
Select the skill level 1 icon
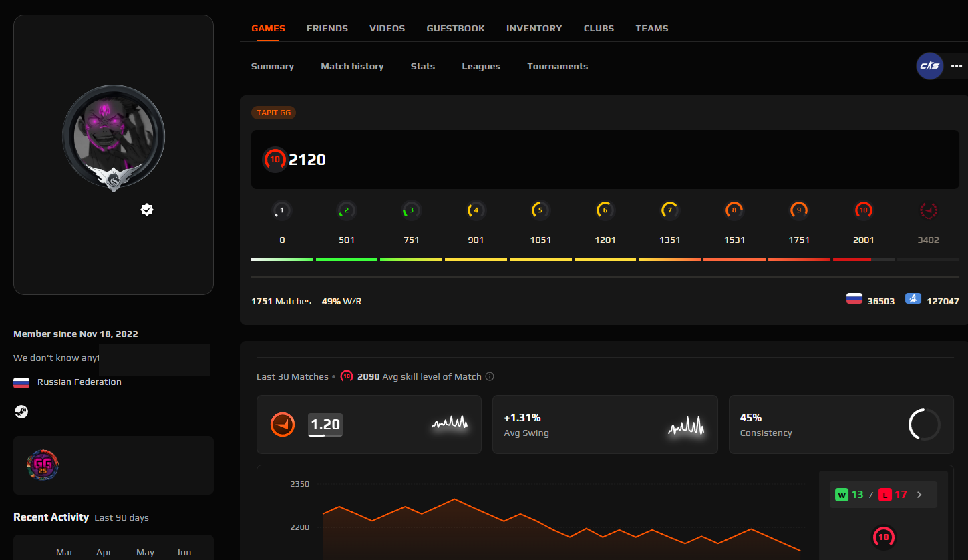(x=282, y=210)
